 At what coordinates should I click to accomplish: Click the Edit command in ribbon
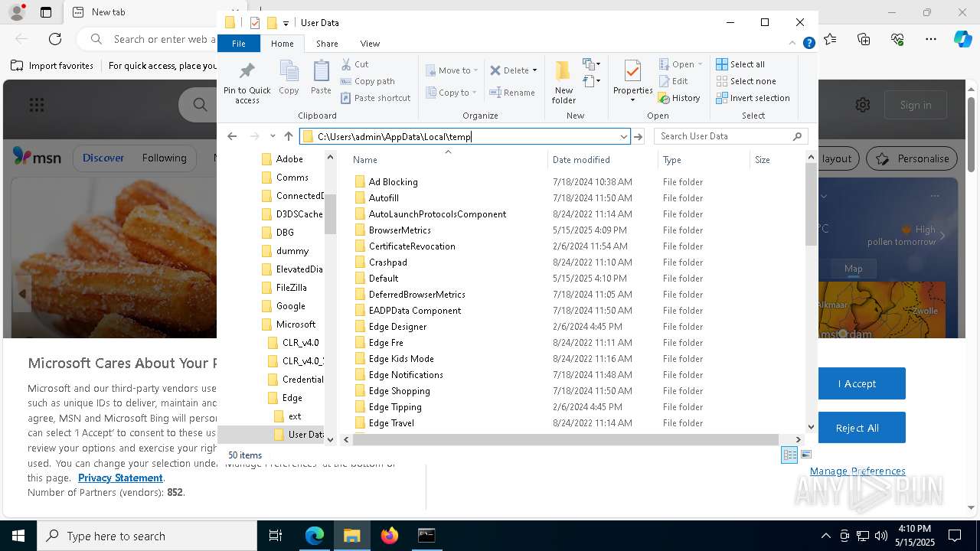click(673, 81)
